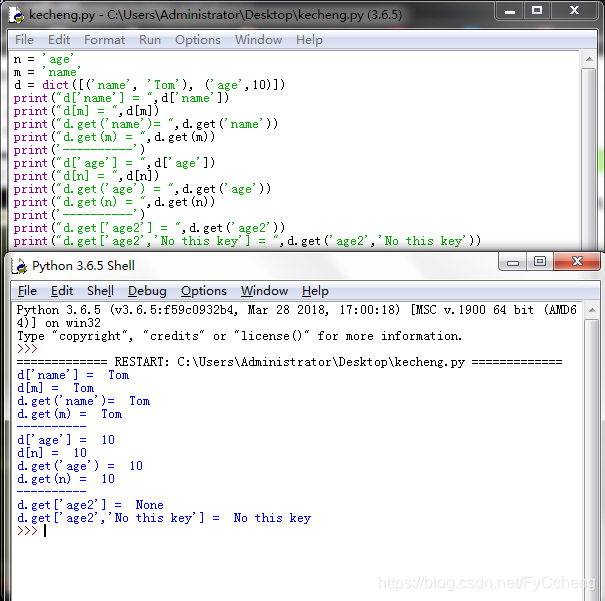Click the Python icon in Shell title bar
605x601 pixels.
(19, 266)
